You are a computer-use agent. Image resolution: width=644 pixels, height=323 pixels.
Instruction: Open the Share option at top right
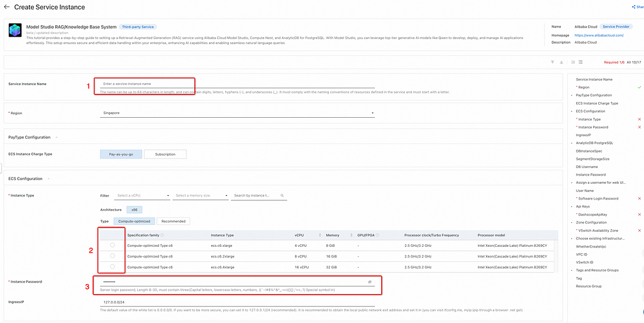(637, 8)
